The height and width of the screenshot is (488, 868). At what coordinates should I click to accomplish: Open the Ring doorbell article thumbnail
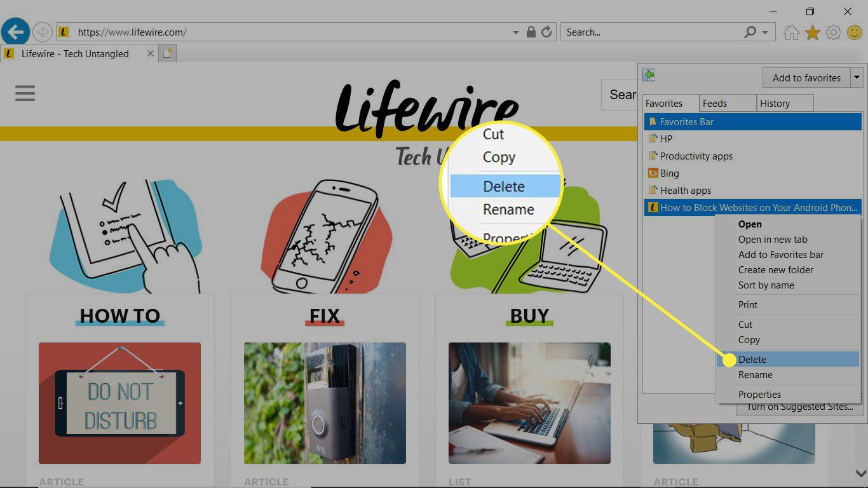coord(325,403)
